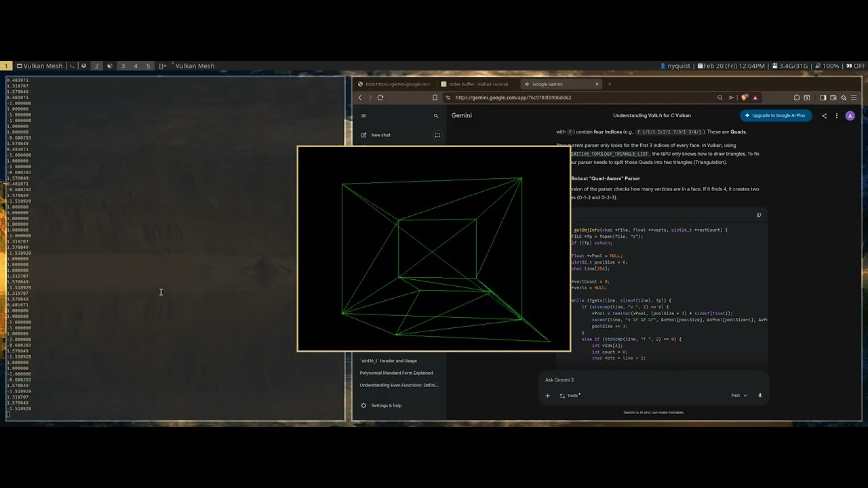Switch to Index buffer Vulkan Tutorial tab
This screenshot has width=868, height=488.
(477, 84)
